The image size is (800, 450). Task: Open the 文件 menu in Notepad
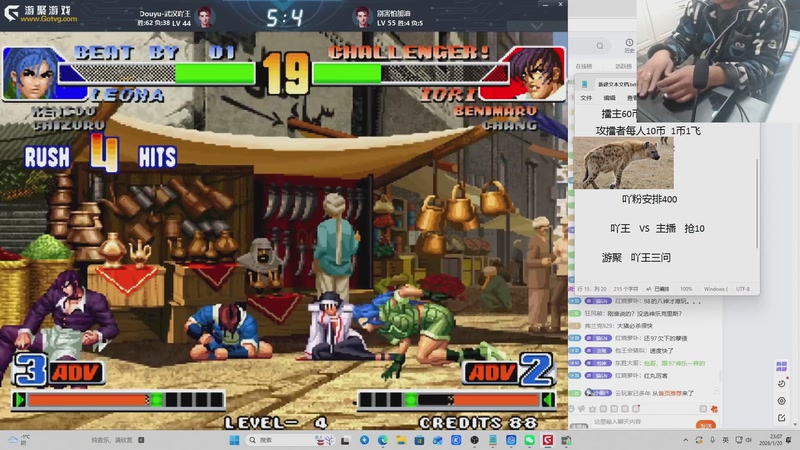(x=586, y=98)
